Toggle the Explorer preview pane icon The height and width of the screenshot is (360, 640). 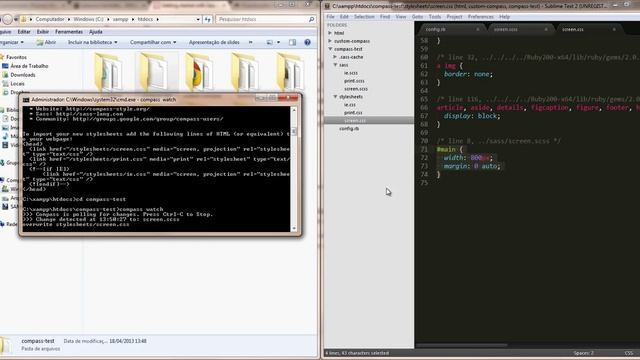click(x=292, y=42)
